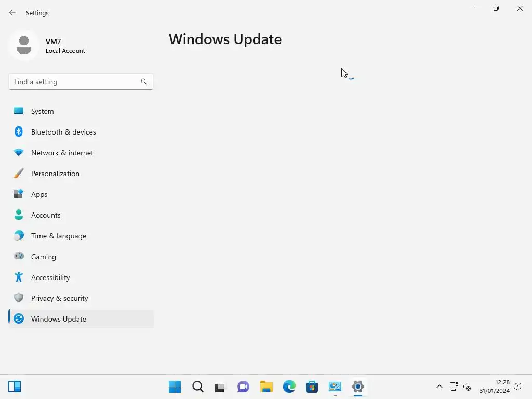
Task: Go back using the Settings back arrow
Action: (x=12, y=12)
